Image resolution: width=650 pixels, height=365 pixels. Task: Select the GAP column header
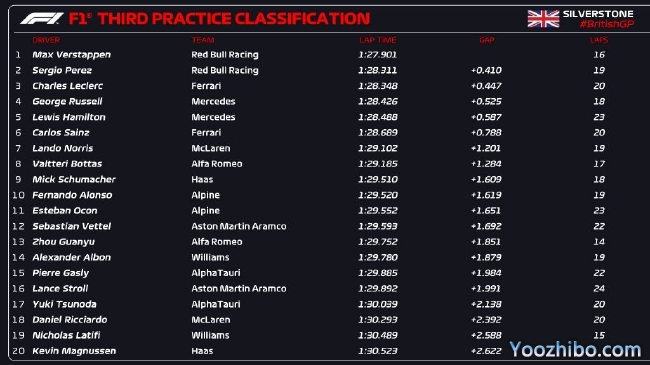[x=487, y=40]
